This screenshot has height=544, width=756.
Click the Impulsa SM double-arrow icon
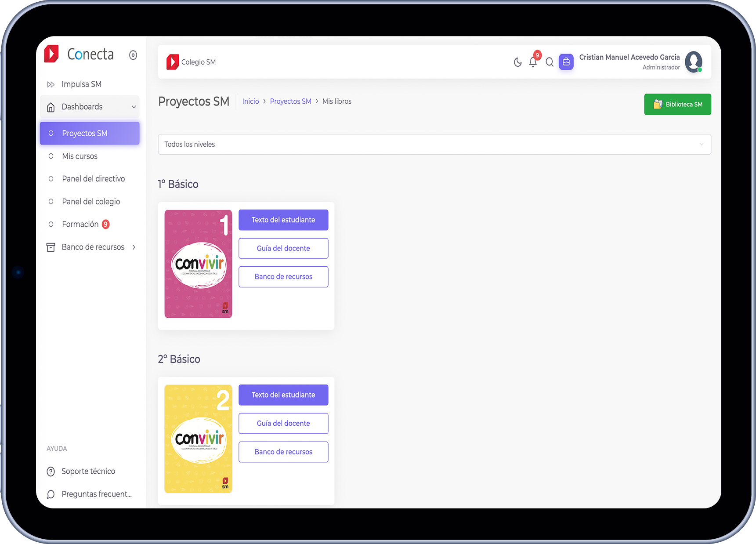[x=51, y=84]
